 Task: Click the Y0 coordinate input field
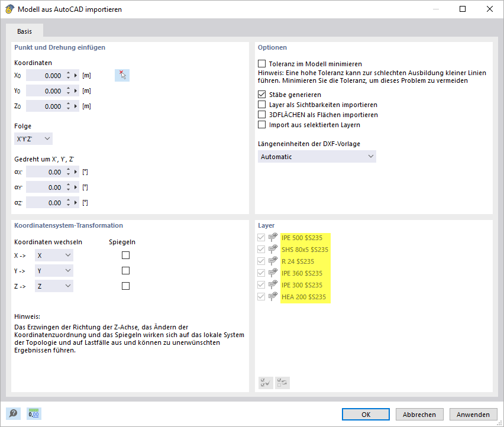[45, 90]
